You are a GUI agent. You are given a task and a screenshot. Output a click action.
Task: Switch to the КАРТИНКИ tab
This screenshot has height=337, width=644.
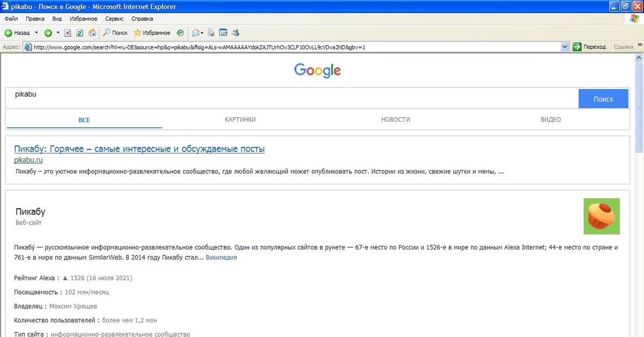[240, 120]
